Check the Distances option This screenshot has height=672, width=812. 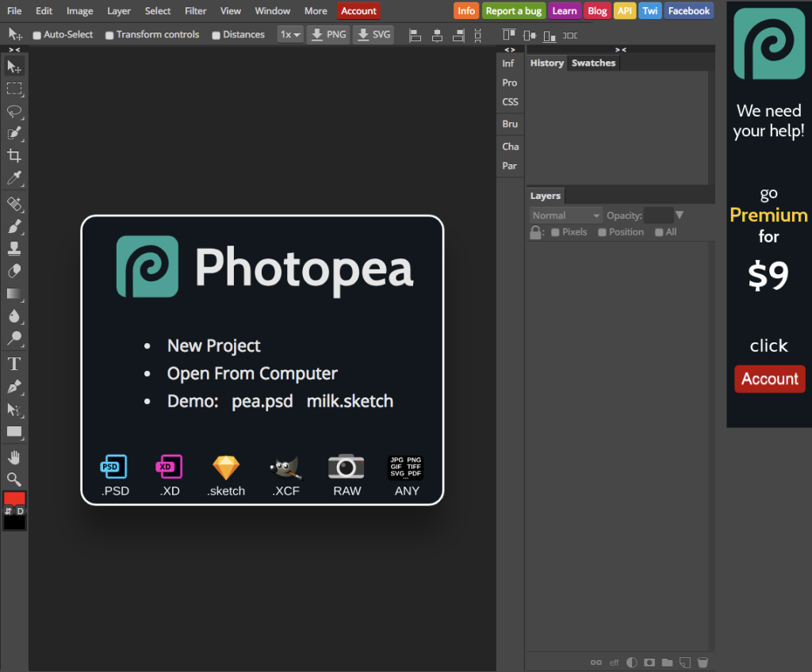216,35
